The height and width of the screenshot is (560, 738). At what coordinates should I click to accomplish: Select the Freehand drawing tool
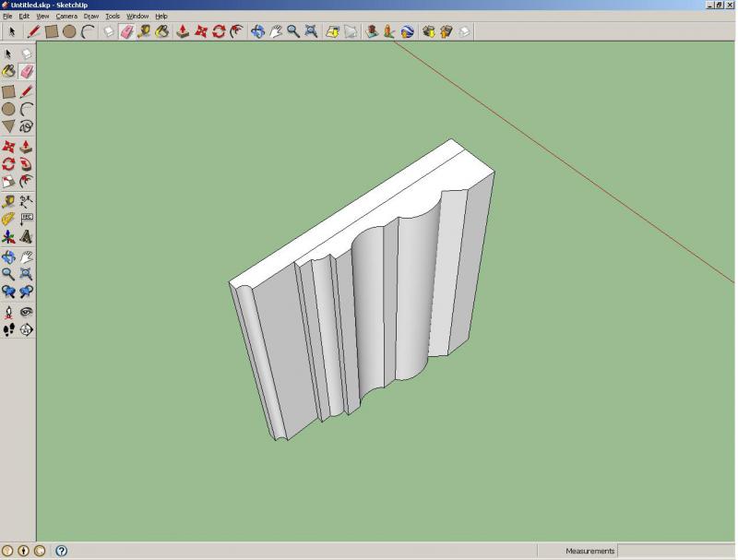click(x=26, y=126)
